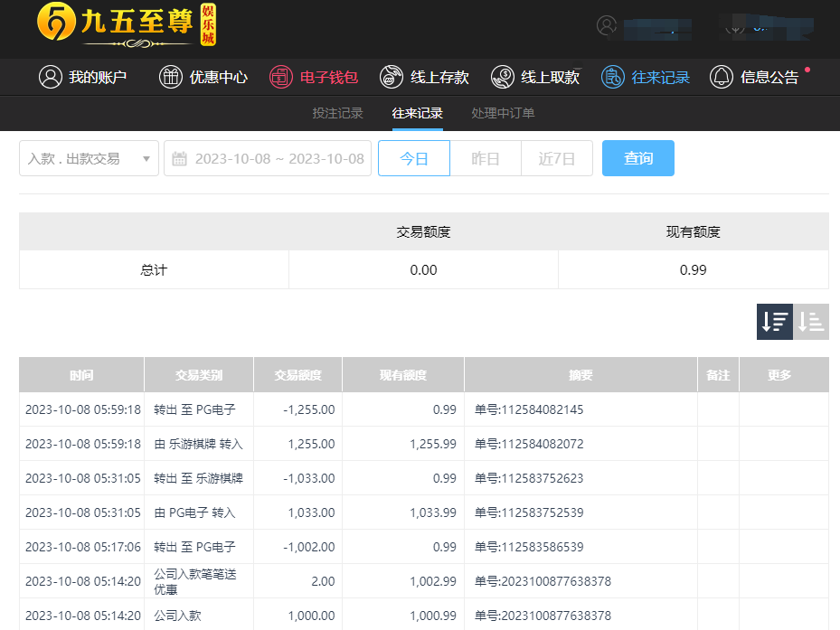Select the 今日 date range
The width and height of the screenshot is (840, 630).
coord(413,158)
